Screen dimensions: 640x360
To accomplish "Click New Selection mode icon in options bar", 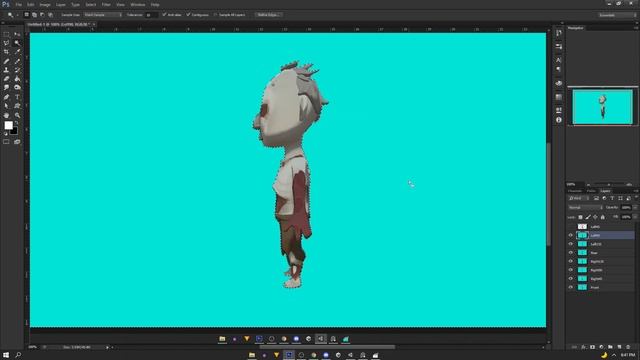I will pyautogui.click(x=27, y=15).
